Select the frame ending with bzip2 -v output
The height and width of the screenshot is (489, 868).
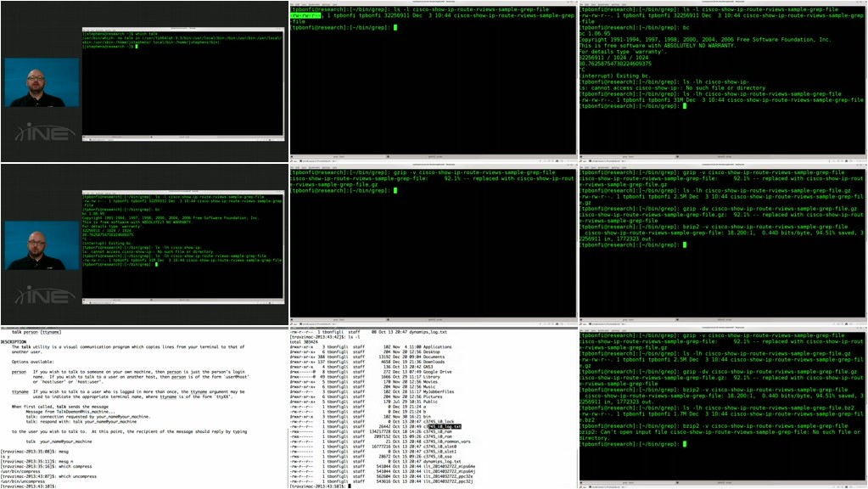(723, 244)
